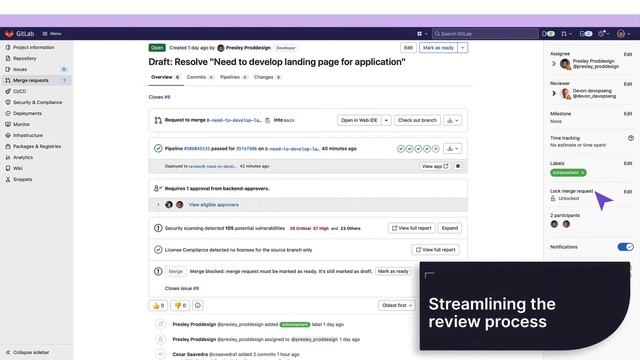640x360 pixels.
Task: Expand the eligible approvers chevron
Action: coord(158,205)
